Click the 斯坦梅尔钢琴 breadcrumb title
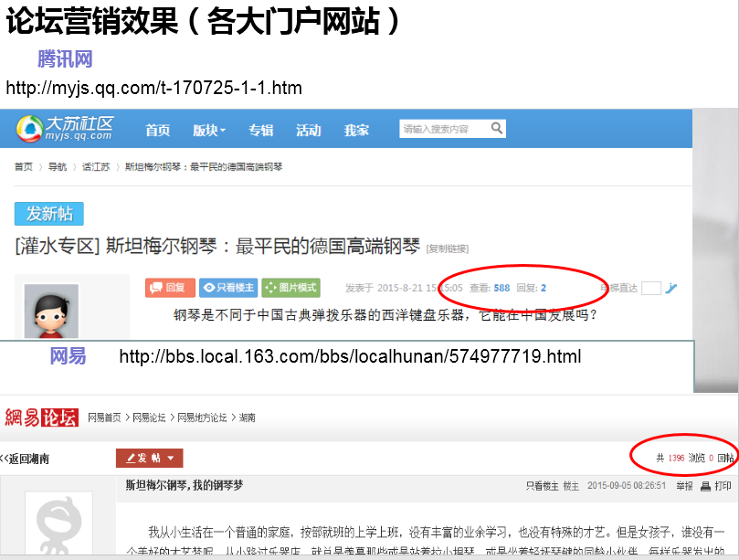The image size is (739, 560). pyautogui.click(x=204, y=167)
